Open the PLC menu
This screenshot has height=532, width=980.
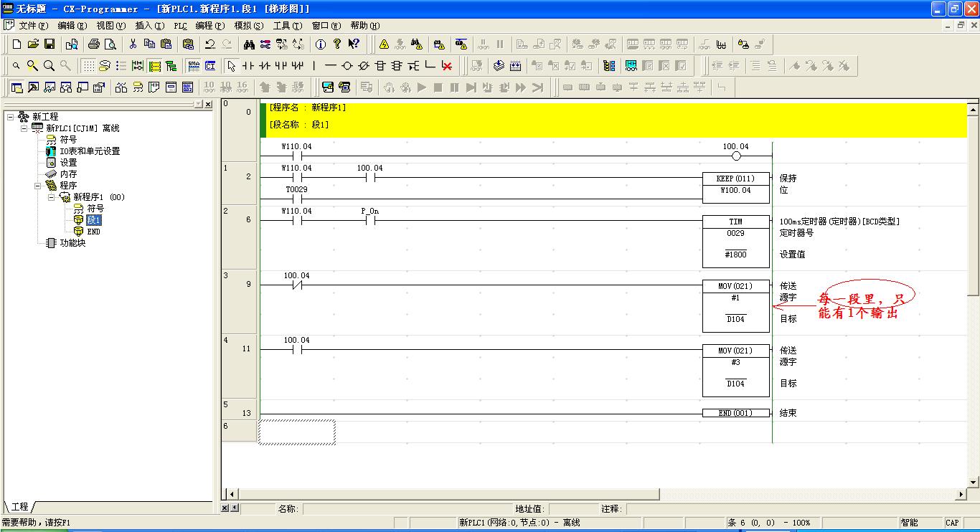click(x=180, y=26)
